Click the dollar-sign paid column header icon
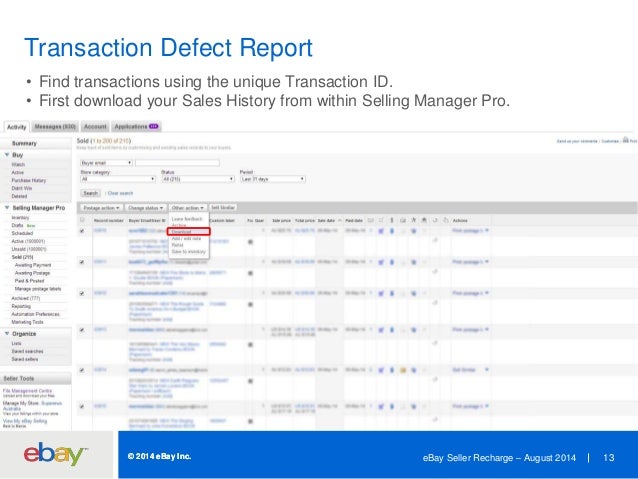 (392, 220)
